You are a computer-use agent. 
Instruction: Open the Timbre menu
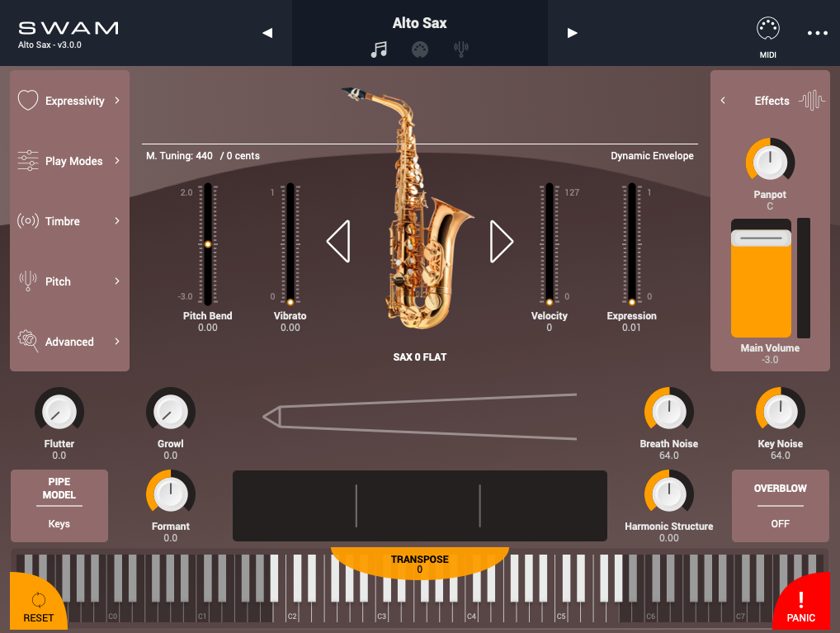tap(69, 221)
